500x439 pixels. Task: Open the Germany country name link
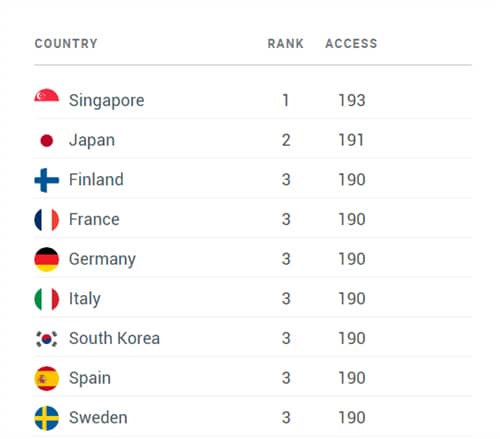point(102,260)
